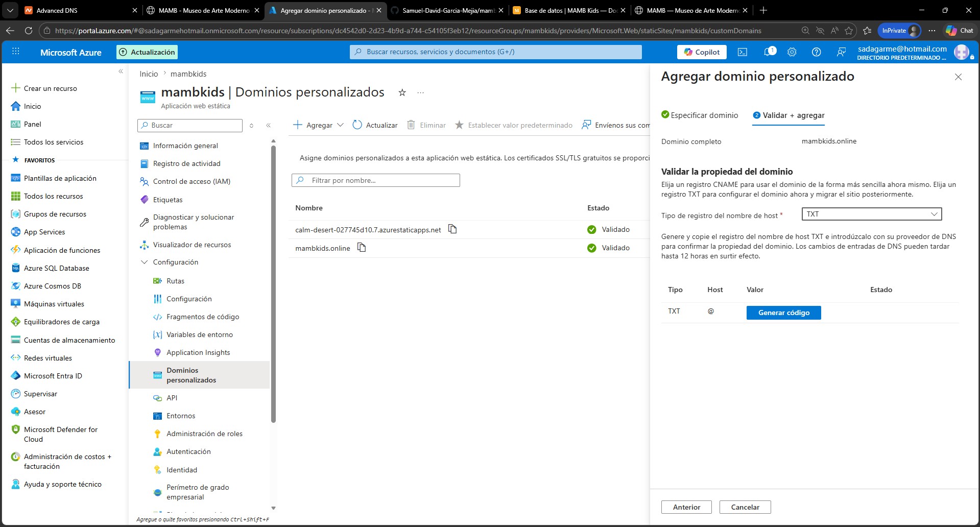This screenshot has height=527, width=980.
Task: Click the Anterior button
Action: pyautogui.click(x=686, y=507)
